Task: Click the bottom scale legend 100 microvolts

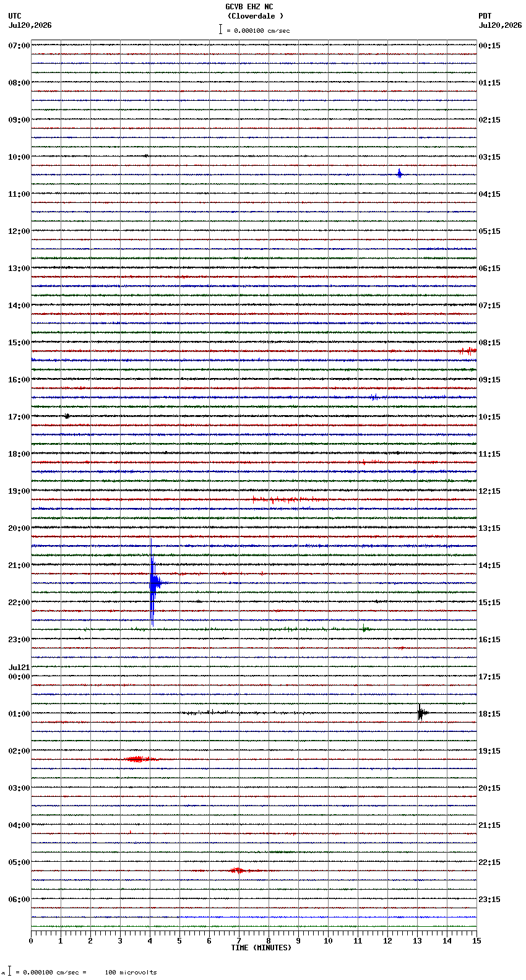Action: (x=131, y=973)
